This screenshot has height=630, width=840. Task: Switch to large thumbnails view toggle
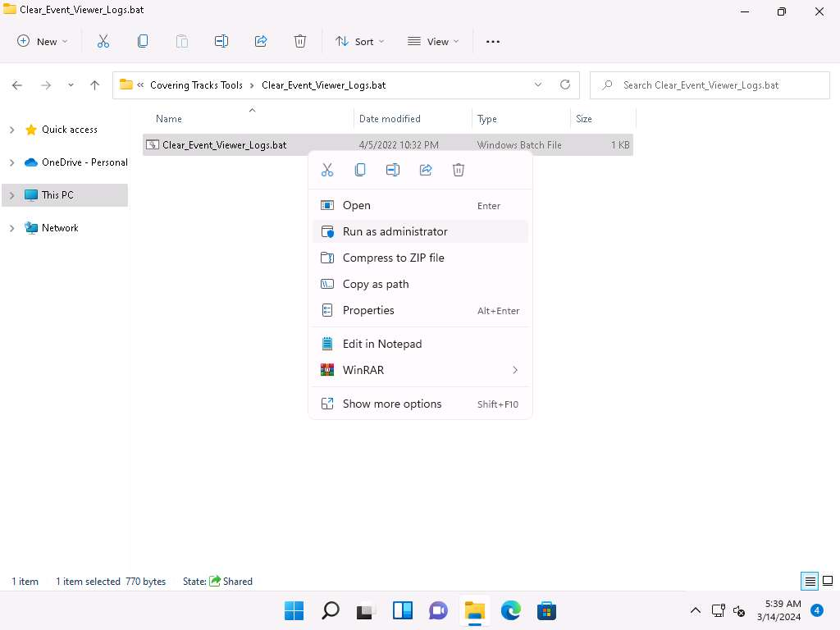[828, 582]
